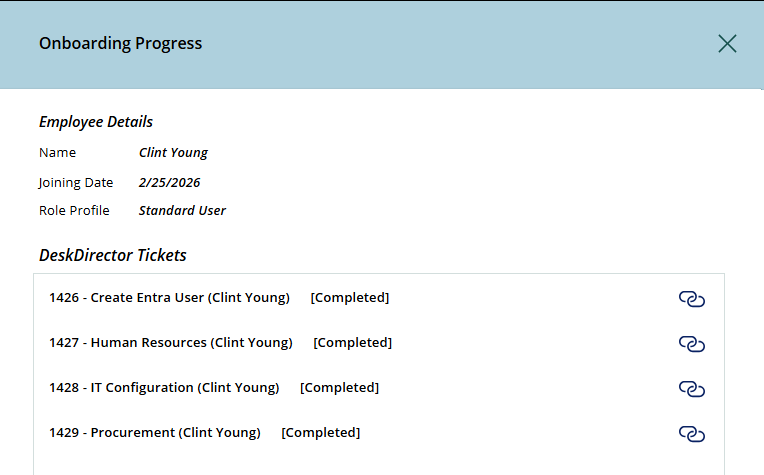The height and width of the screenshot is (475, 764).
Task: Open link icon for Human Resources ticket
Action: (692, 343)
